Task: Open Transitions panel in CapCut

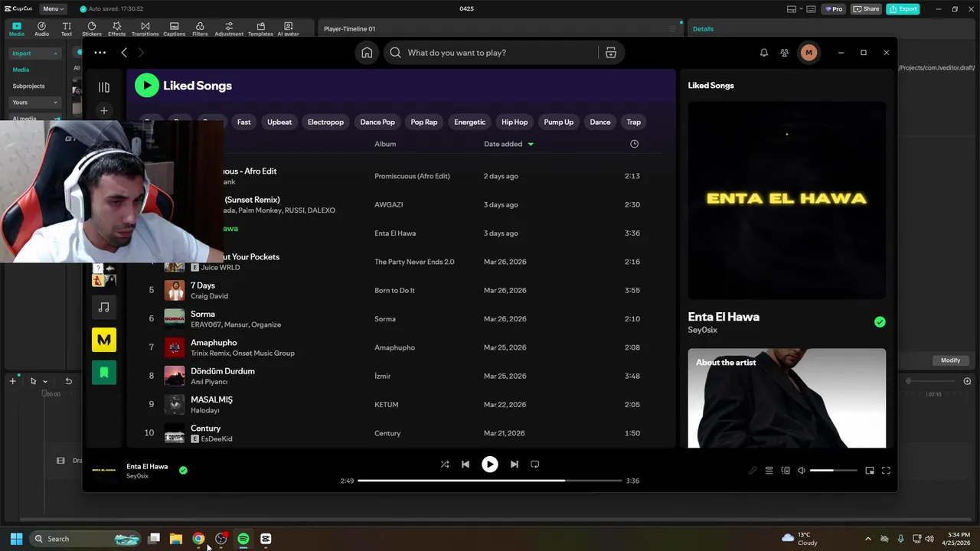Action: coord(145,29)
